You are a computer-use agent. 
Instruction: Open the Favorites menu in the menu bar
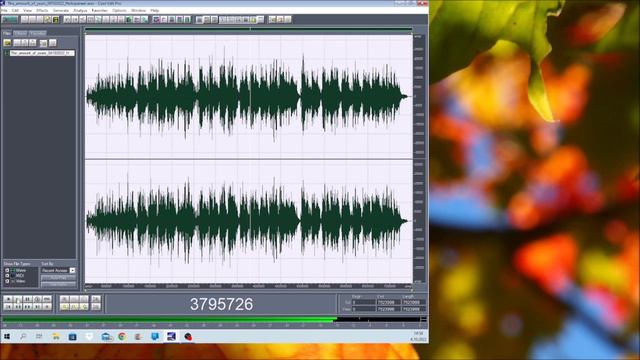100,10
